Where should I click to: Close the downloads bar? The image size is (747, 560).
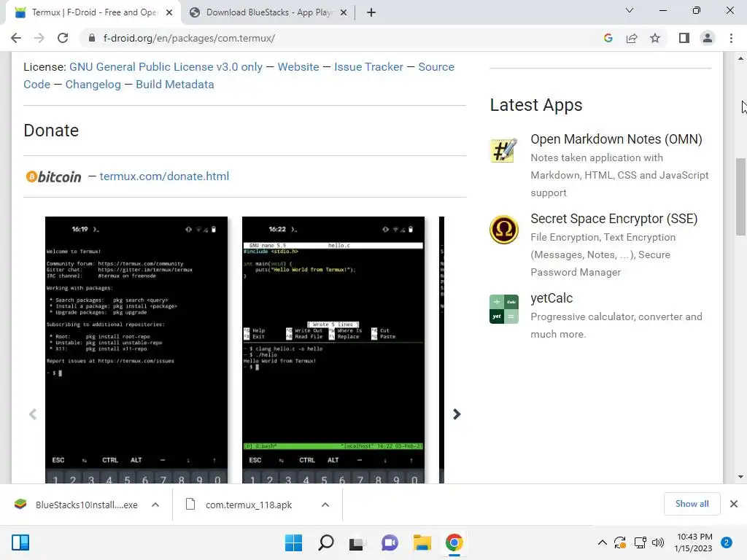click(734, 504)
